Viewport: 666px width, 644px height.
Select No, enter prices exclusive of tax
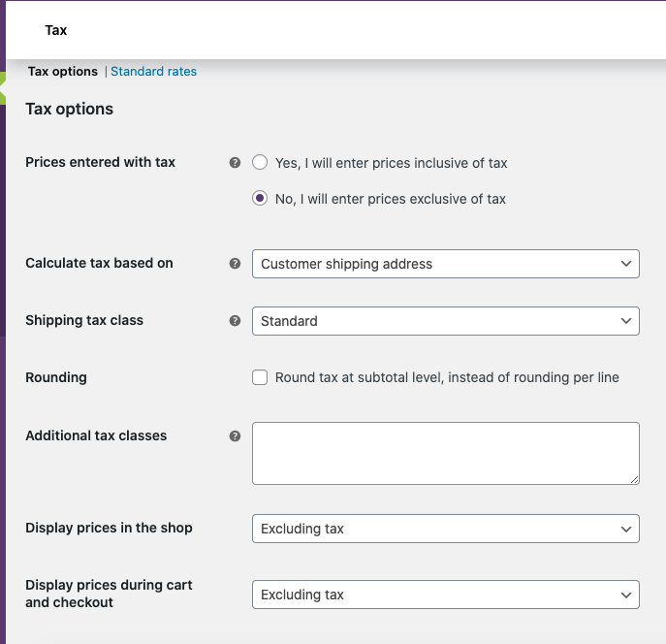(x=260, y=199)
